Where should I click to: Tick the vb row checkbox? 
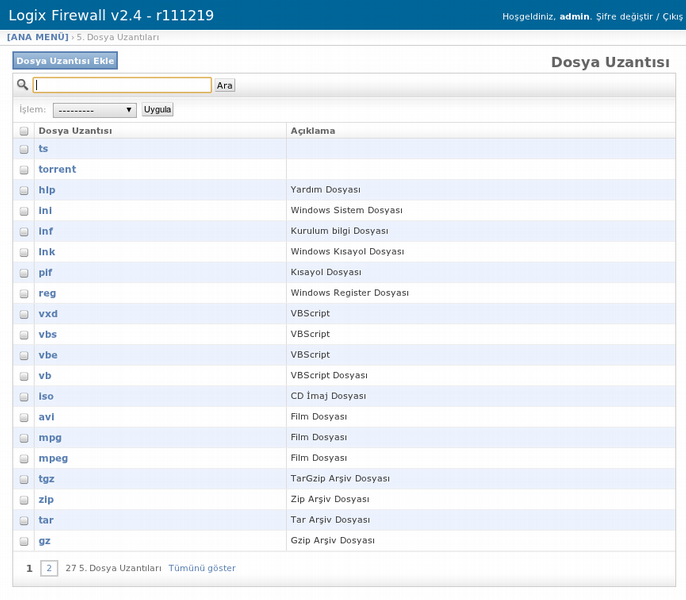click(x=24, y=376)
